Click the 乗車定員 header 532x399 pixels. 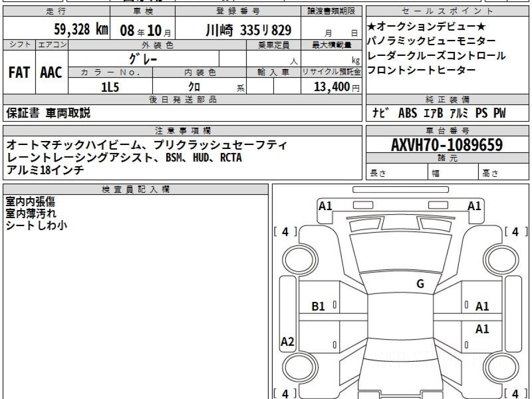tap(274, 45)
